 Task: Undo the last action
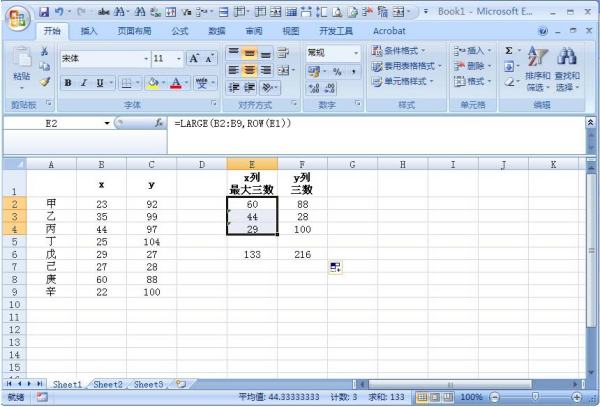pos(59,12)
